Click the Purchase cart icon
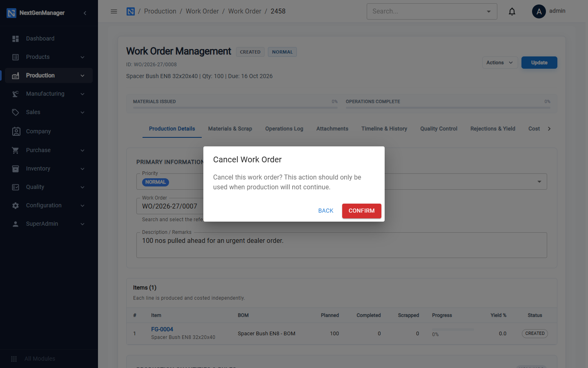 click(16, 150)
